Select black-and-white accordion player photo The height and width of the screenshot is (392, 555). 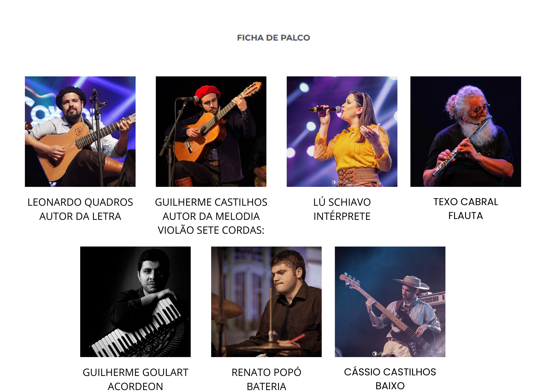click(135, 302)
